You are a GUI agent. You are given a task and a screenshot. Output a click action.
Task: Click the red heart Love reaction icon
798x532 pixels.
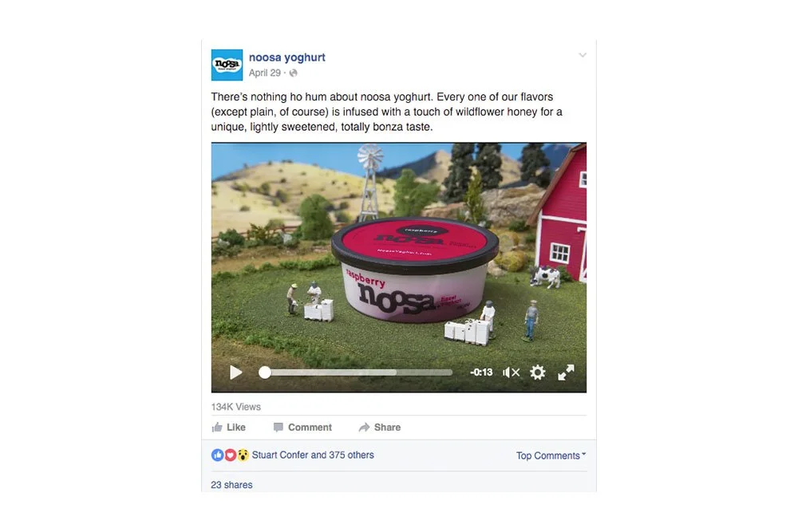[x=230, y=455]
